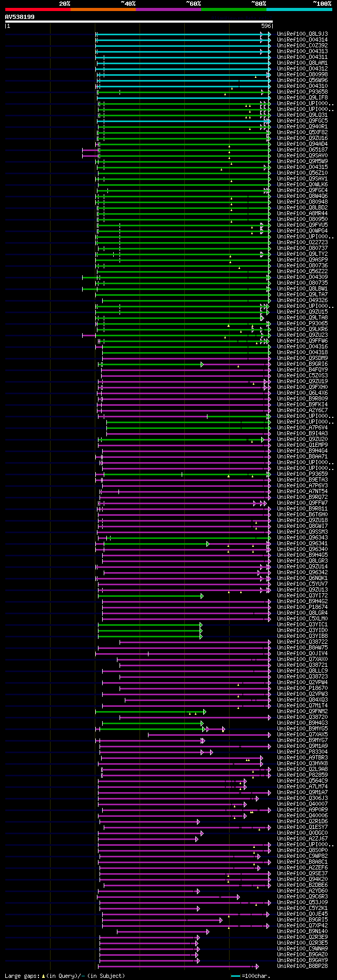
Task: Open hit UniRef100_Q9LIF8
Action: click(x=302, y=97)
